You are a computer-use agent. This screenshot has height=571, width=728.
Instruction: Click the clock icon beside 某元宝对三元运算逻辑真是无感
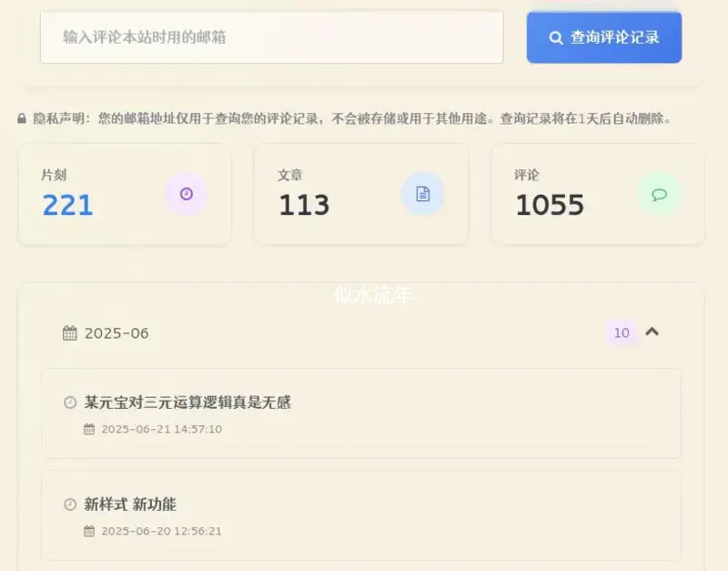coord(70,403)
